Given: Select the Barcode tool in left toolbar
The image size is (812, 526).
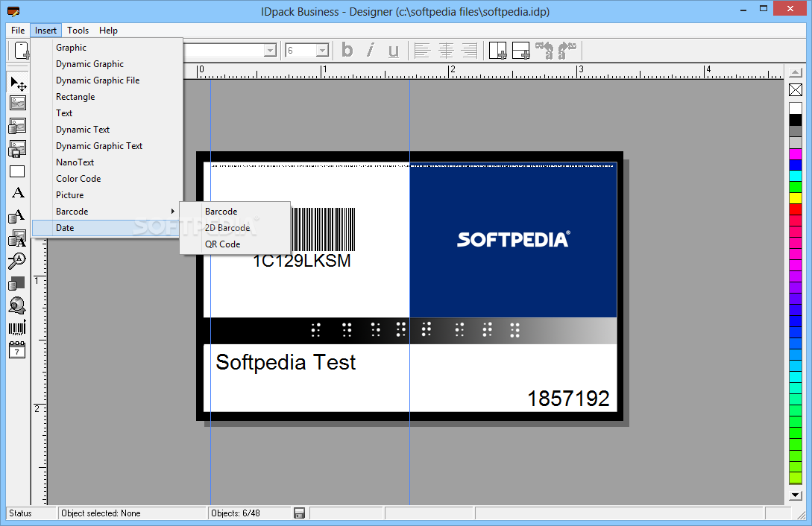Looking at the screenshot, I should point(18,329).
